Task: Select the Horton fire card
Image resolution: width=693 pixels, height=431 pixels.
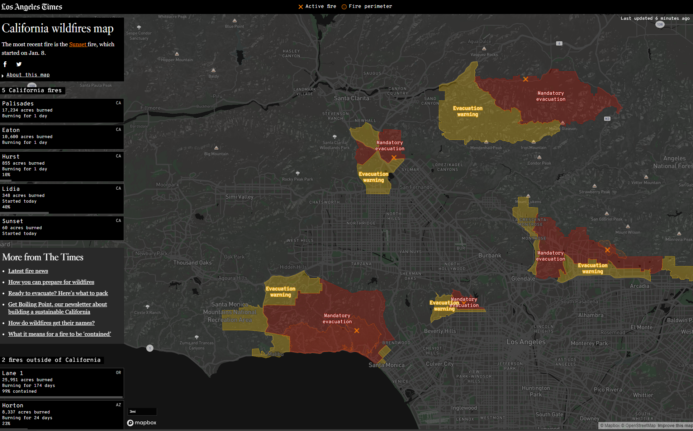Action: 61,412
